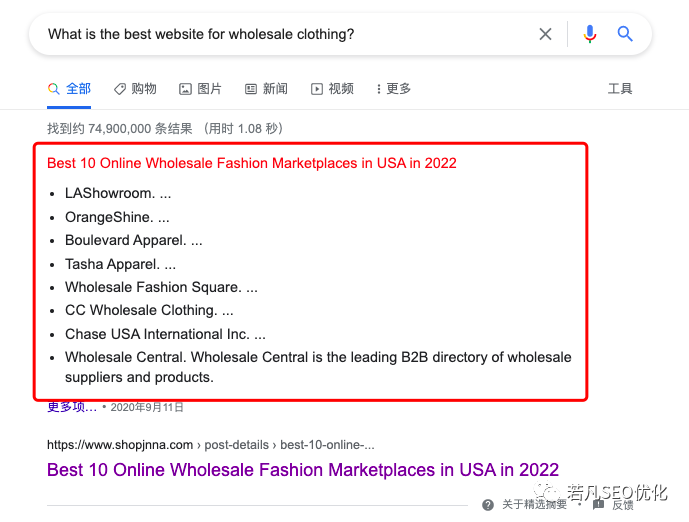Clear the search query with the X icon

(x=545, y=34)
